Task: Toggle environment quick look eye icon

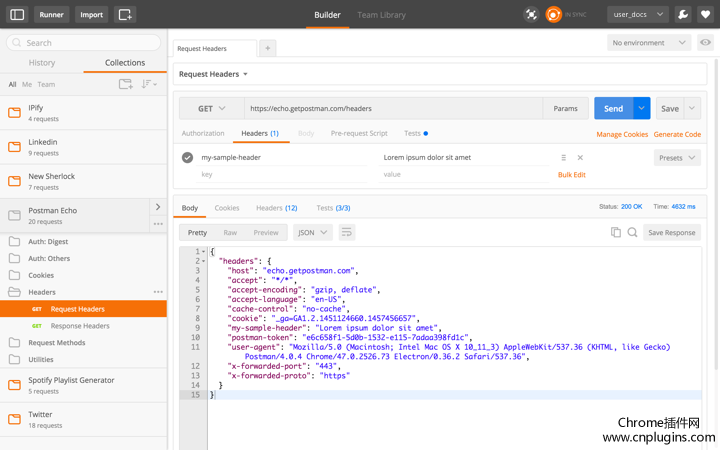Action: [x=705, y=43]
